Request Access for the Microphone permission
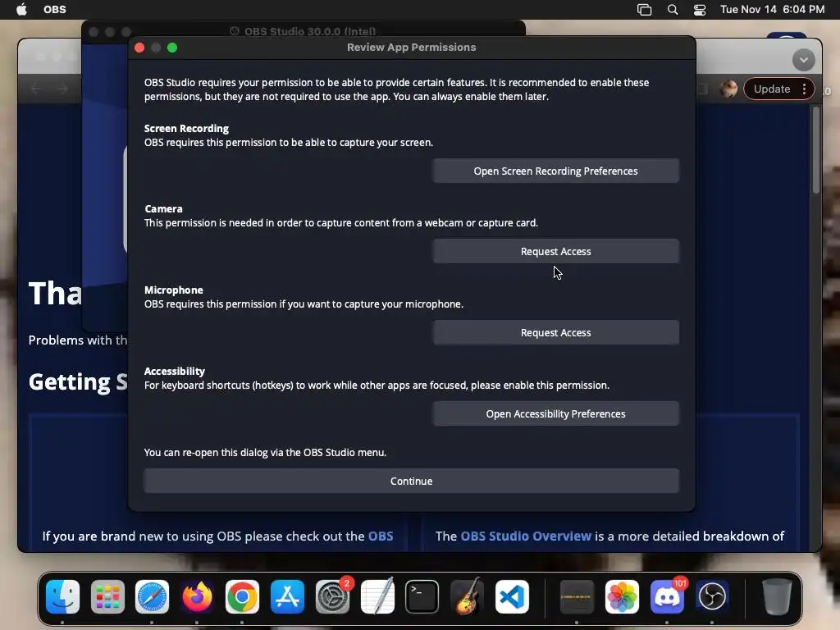Screen dimensions: 840x630 555,333
